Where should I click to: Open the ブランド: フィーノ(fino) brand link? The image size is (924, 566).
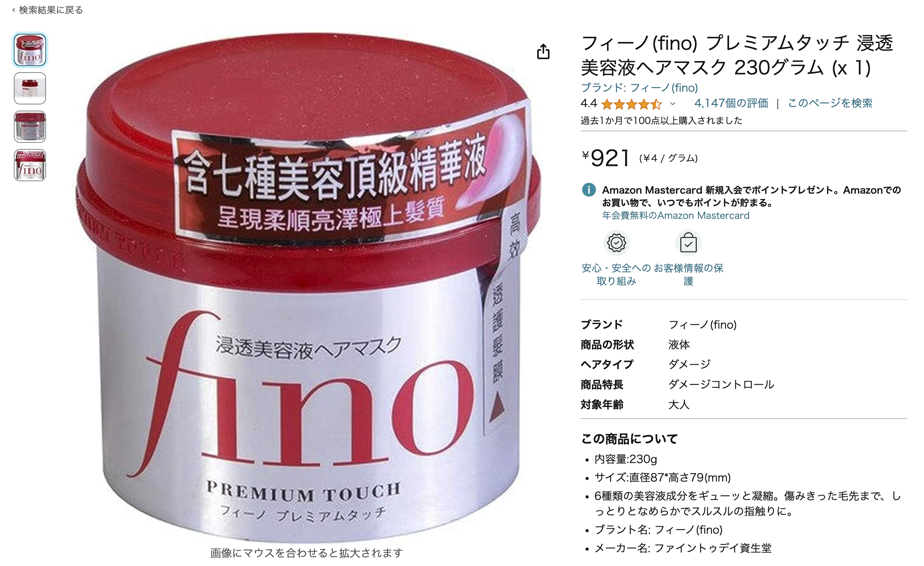click(639, 88)
